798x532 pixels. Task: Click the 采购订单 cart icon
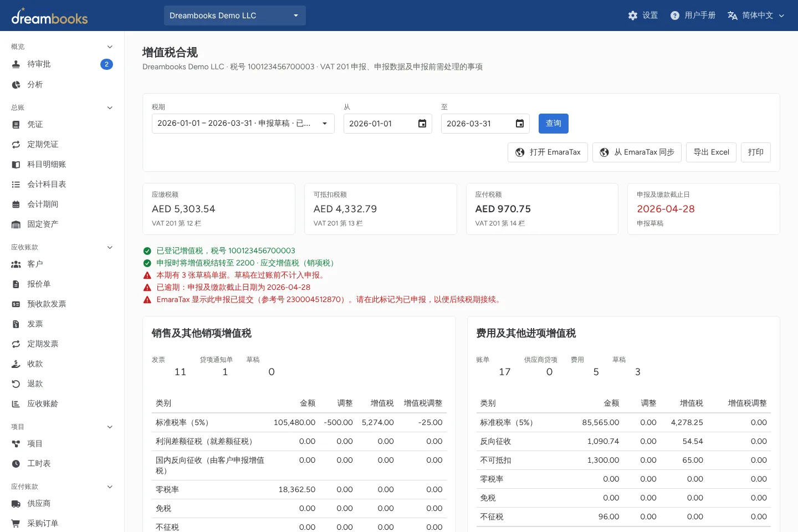click(16, 524)
